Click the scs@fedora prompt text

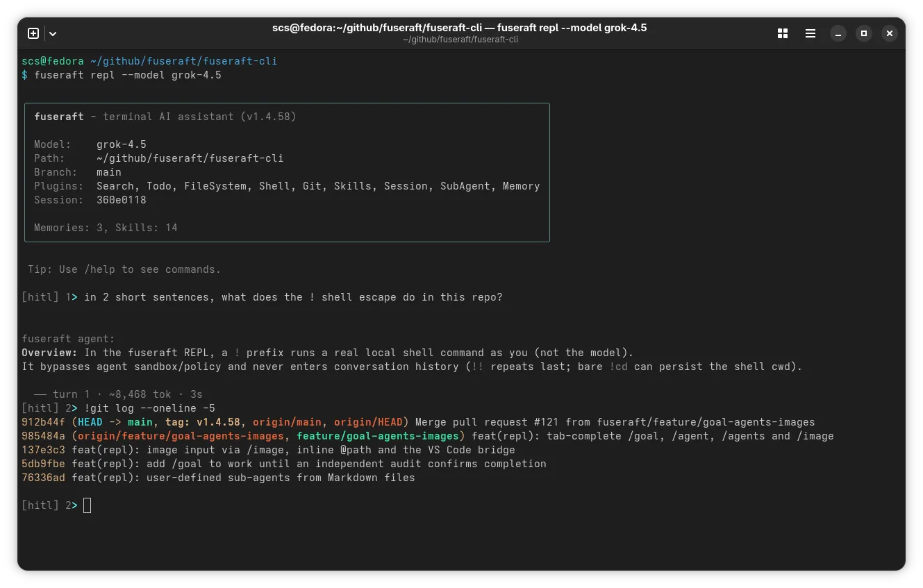[x=53, y=61]
